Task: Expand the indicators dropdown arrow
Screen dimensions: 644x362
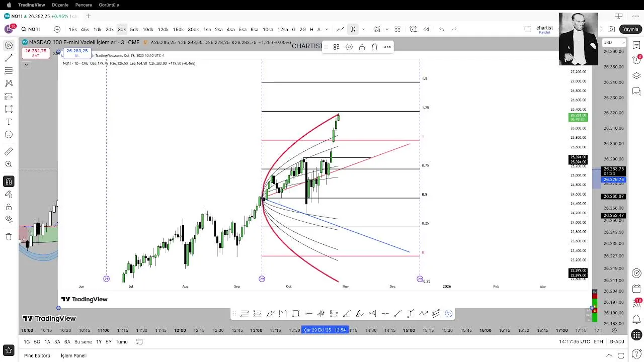Action: click(x=387, y=29)
